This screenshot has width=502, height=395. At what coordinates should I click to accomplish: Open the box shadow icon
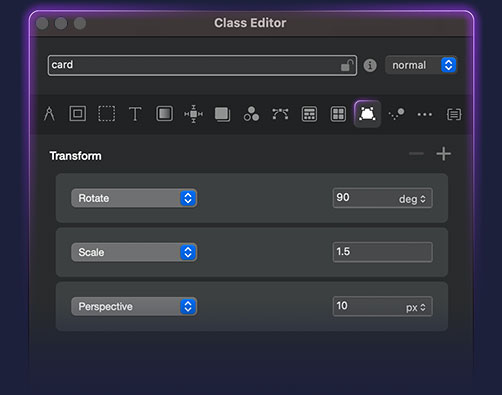222,114
